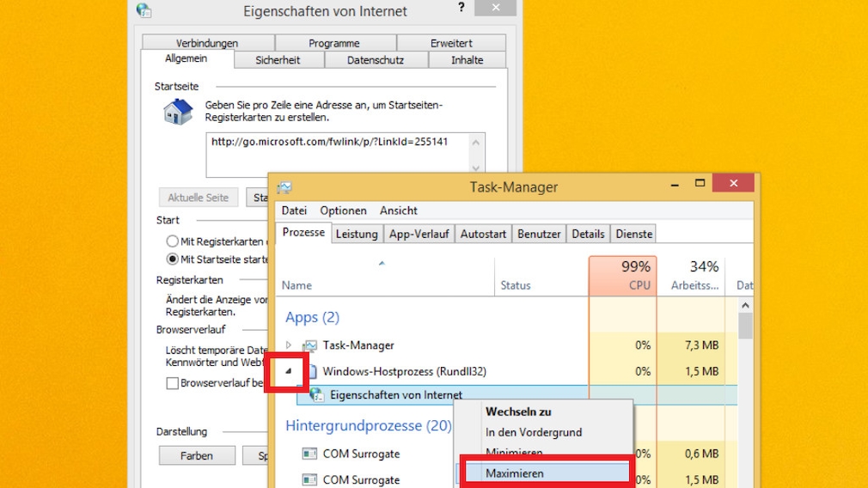Click the Eigenschaften von Internet row icon
Image resolution: width=868 pixels, height=488 pixels.
point(316,395)
